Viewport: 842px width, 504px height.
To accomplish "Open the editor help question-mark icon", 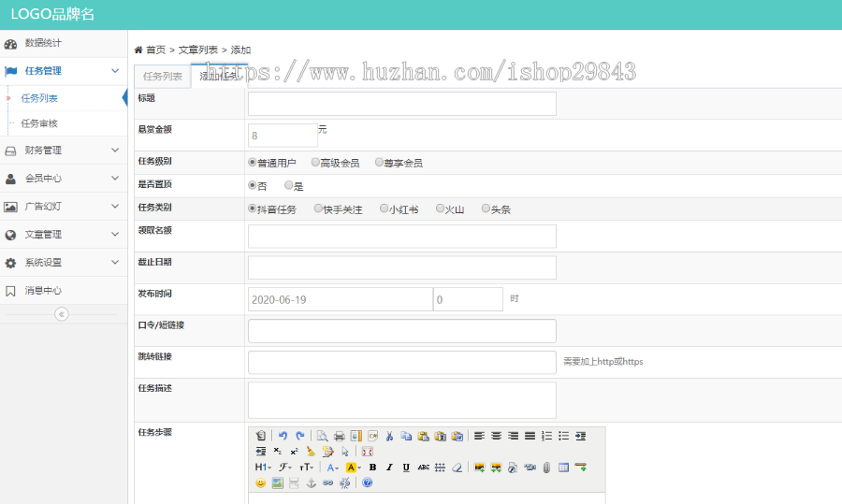I will 367,483.
